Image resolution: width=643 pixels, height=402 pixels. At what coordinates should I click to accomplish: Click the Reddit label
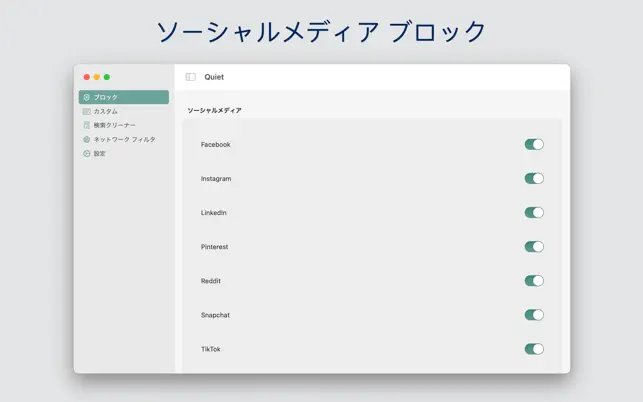211,281
